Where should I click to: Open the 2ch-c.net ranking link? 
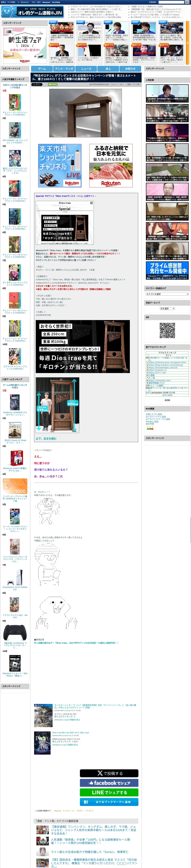[157, 373]
